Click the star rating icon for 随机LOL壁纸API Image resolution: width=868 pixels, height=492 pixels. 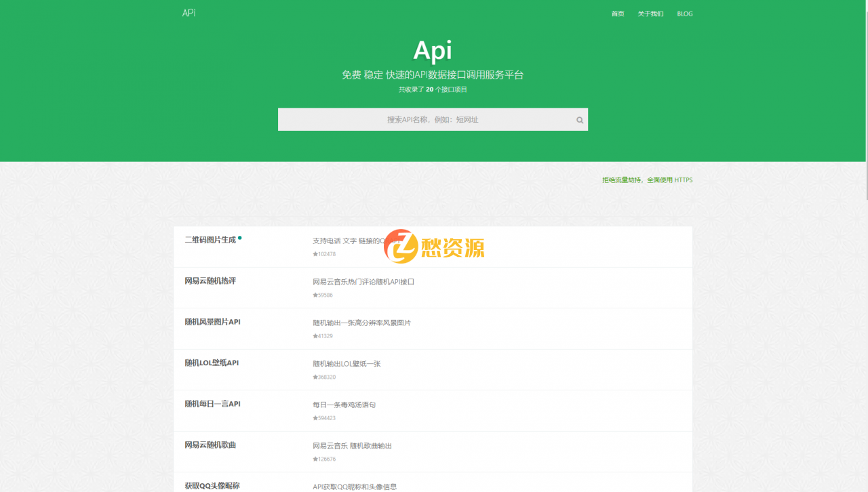point(314,377)
